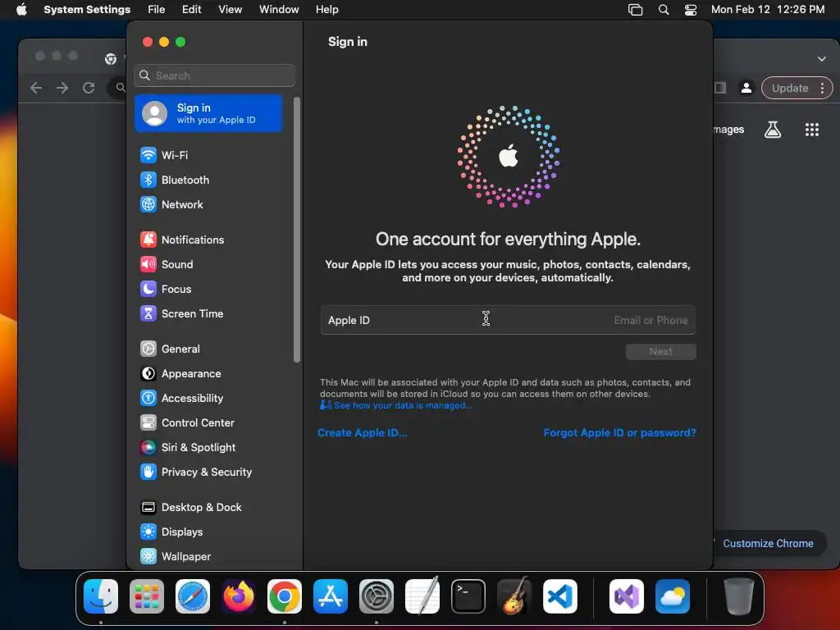Launch Safari from the Dock

[193, 596]
